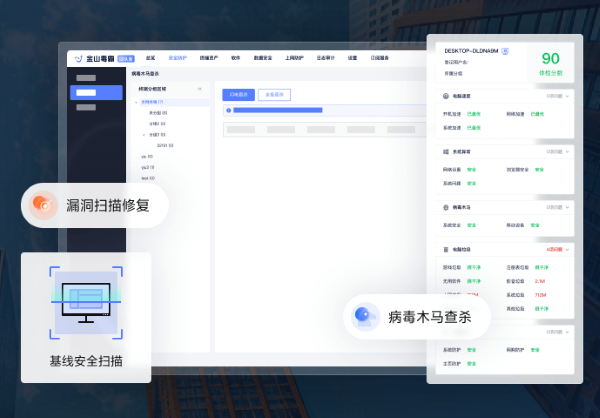Collapse the 电脑速度 section chevron
This screenshot has width=600, height=418.
(x=567, y=96)
